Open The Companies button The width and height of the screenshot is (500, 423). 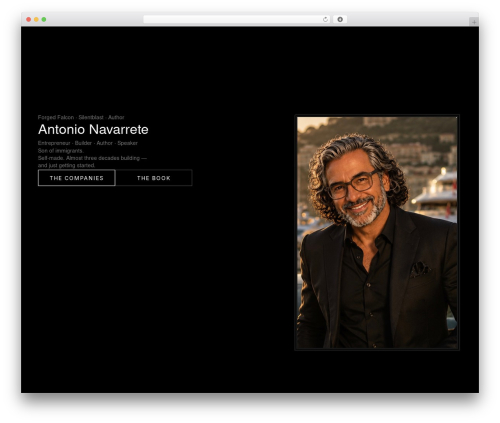tap(77, 178)
